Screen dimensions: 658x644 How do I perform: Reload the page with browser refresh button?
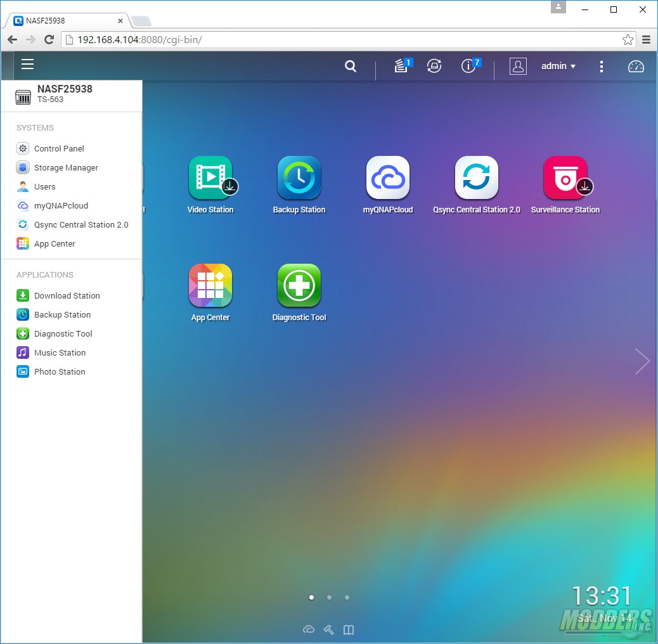tap(49, 40)
